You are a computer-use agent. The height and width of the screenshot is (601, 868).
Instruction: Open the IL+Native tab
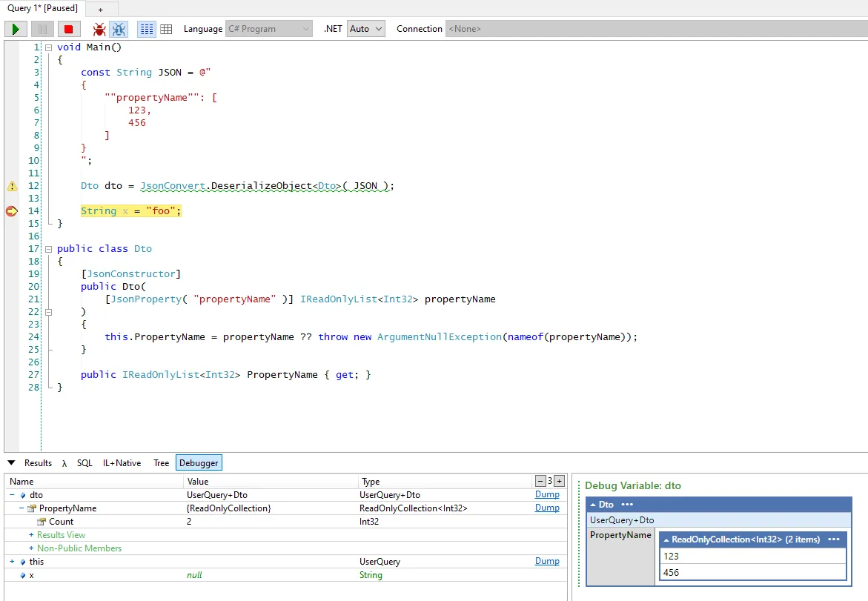point(122,463)
